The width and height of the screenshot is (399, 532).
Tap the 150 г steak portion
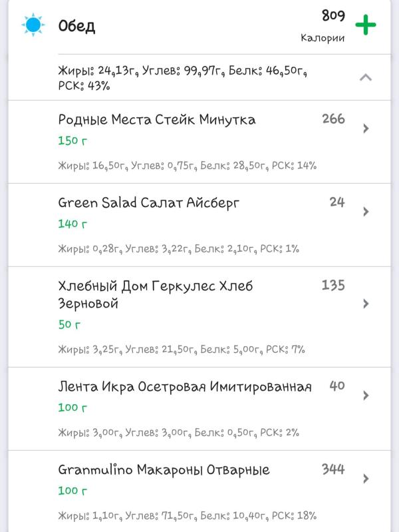pyautogui.click(x=72, y=141)
